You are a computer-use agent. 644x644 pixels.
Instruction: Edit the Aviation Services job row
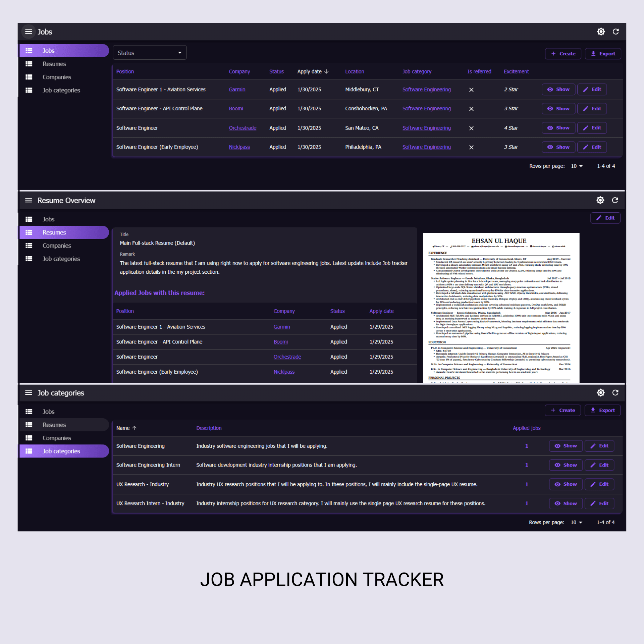(x=592, y=90)
